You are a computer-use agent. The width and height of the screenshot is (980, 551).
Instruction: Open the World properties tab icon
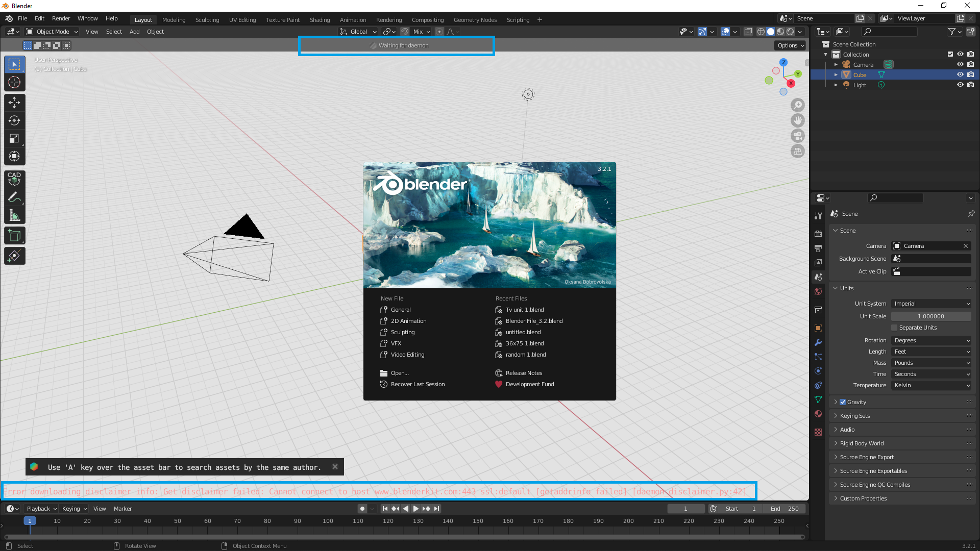point(818,291)
